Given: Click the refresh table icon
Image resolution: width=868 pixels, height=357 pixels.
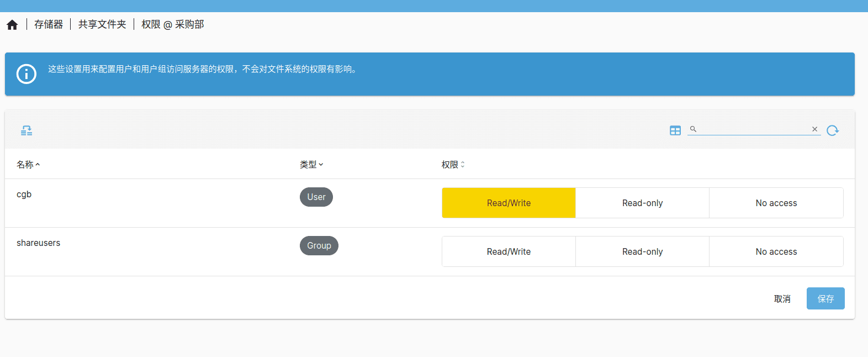Looking at the screenshot, I should point(832,130).
